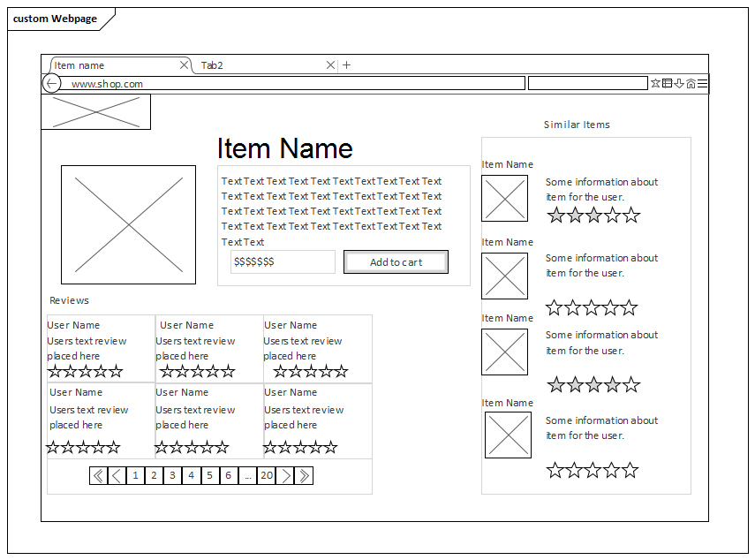Click the second Similar Item thumbnail
The height and width of the screenshot is (560, 755).
point(504,276)
